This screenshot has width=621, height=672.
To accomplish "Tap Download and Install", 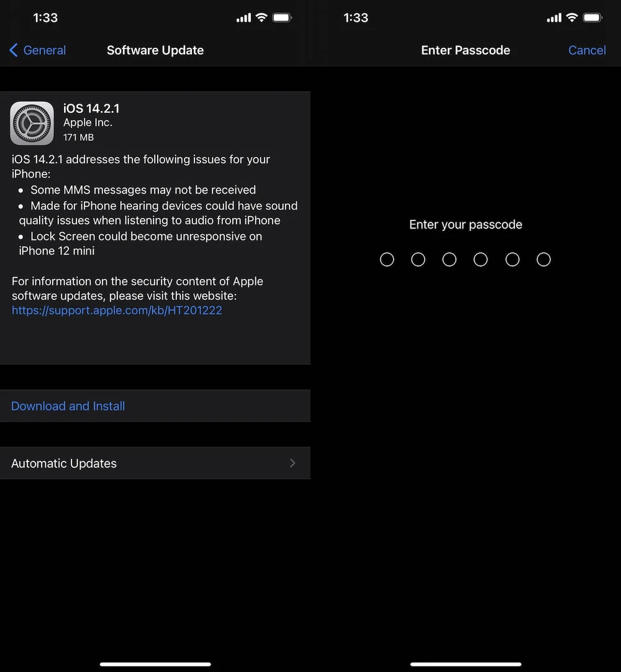I will 68,406.
